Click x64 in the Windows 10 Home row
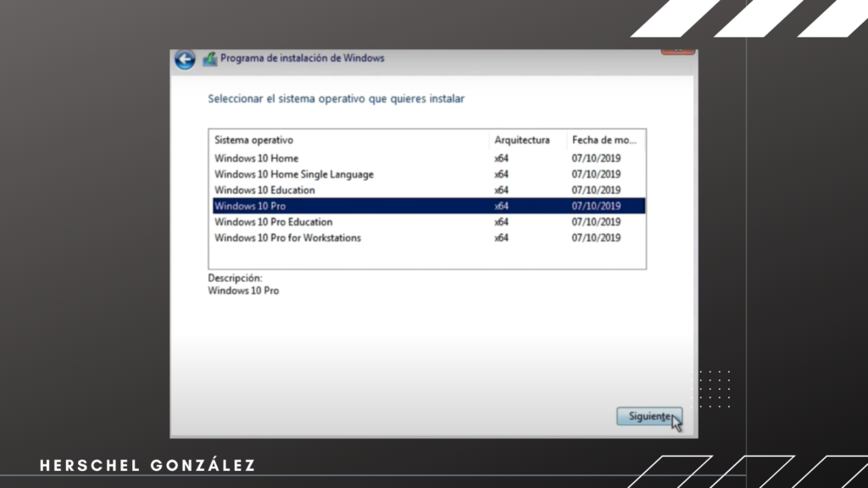The width and height of the screenshot is (868, 488). (502, 158)
